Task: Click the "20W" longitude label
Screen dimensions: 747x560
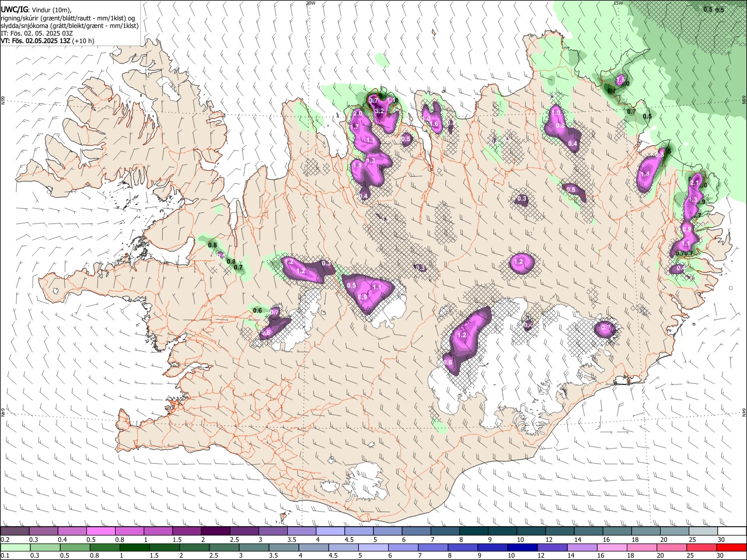Action: [x=310, y=2]
